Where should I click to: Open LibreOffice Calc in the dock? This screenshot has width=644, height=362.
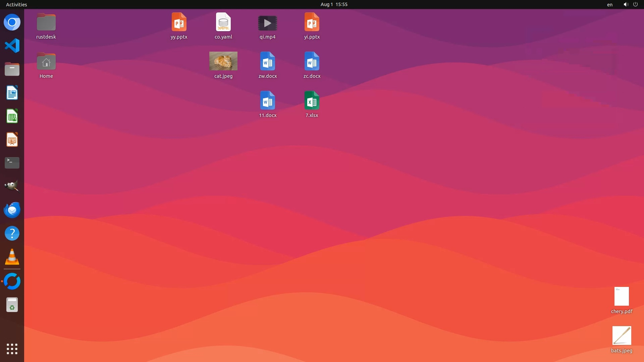[12, 116]
